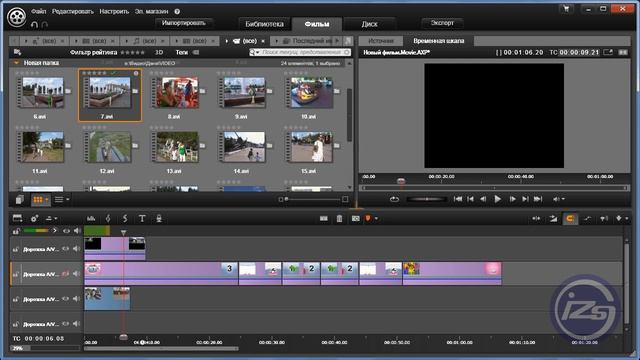640x360 pixels.
Task: Mute audio of third A/V track
Action: pyautogui.click(x=76, y=299)
